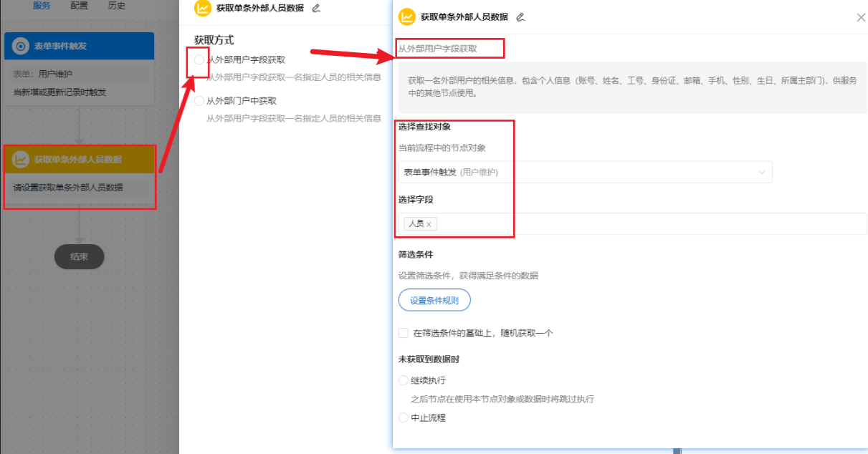Open the 历史 tab
Image resolution: width=868 pixels, height=454 pixels.
click(118, 5)
